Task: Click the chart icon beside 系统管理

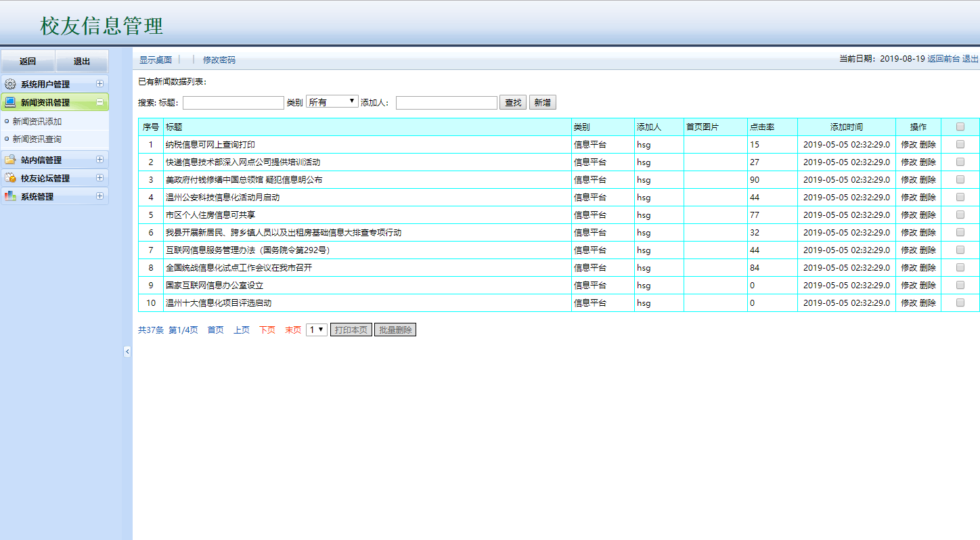Action: tap(9, 196)
